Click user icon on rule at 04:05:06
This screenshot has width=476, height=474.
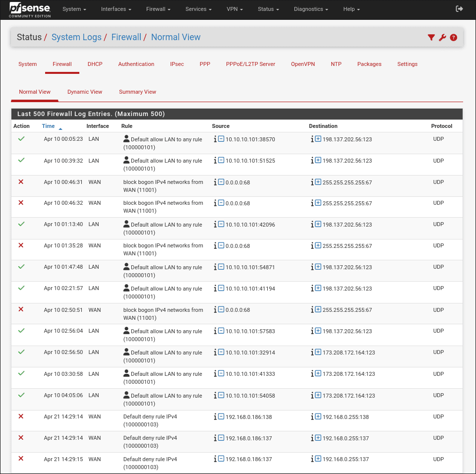[x=126, y=395]
